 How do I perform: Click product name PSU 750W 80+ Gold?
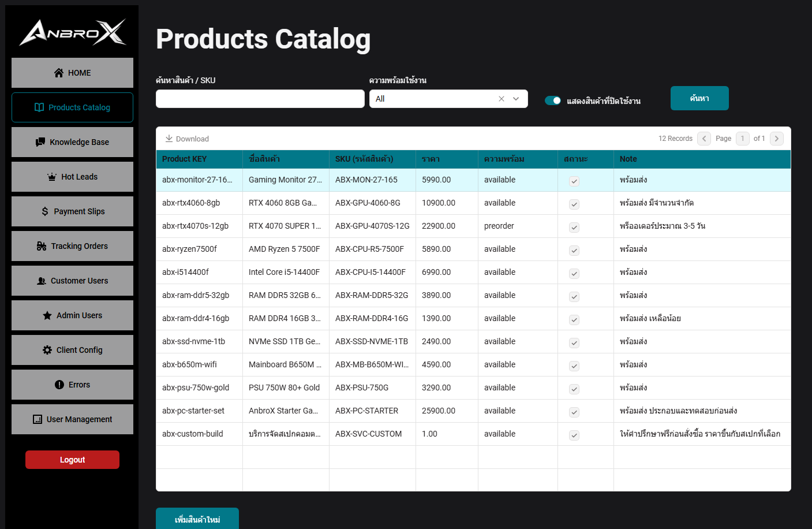tap(286, 388)
